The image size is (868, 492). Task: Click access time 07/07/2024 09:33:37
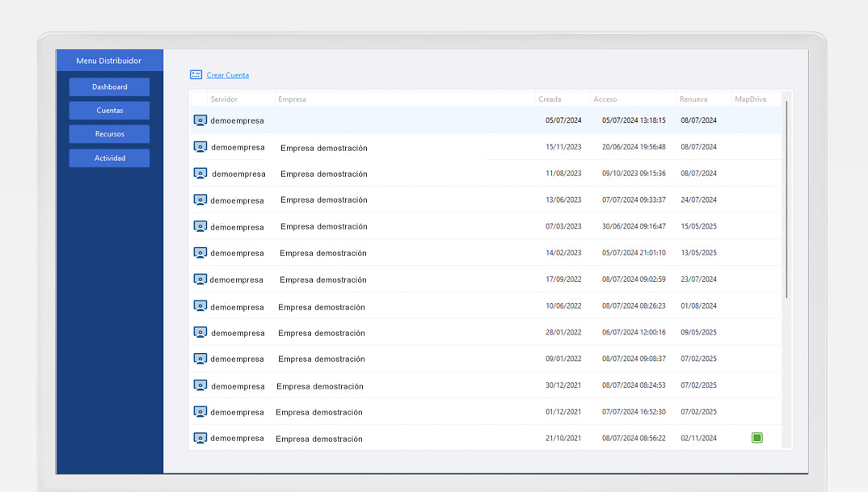(634, 200)
